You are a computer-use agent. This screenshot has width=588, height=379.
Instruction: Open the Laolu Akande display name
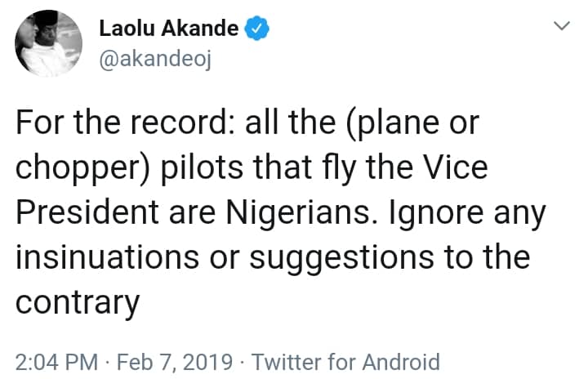click(x=169, y=29)
